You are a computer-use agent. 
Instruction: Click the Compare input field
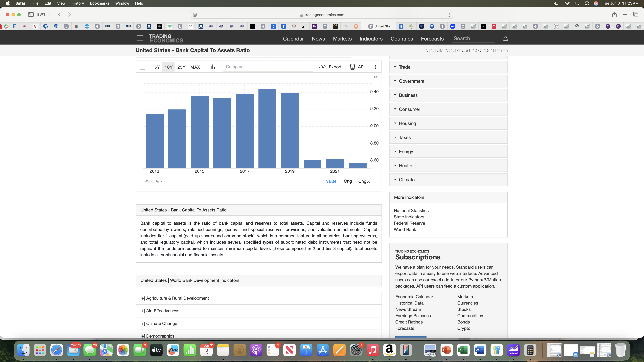point(268,67)
